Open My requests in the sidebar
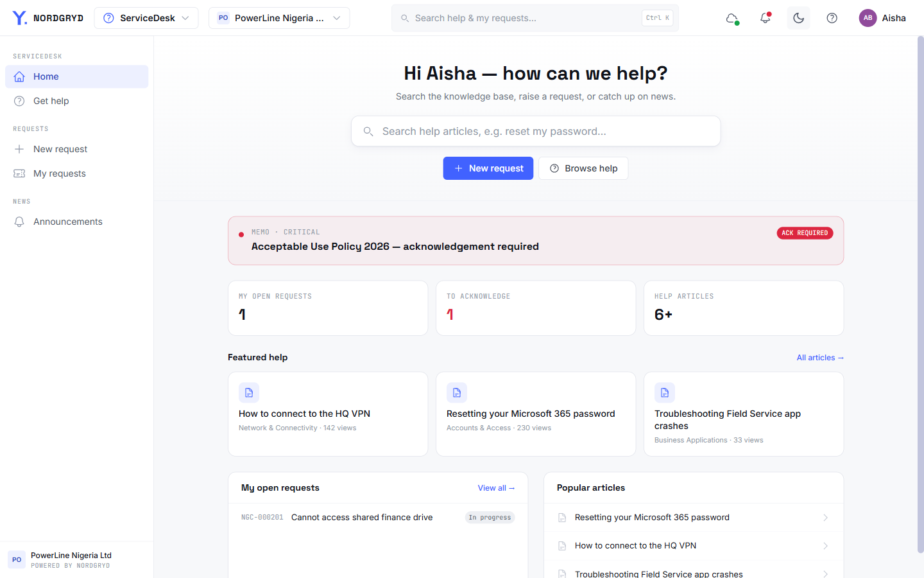Screen dimensions: 924x578 [77, 173]
